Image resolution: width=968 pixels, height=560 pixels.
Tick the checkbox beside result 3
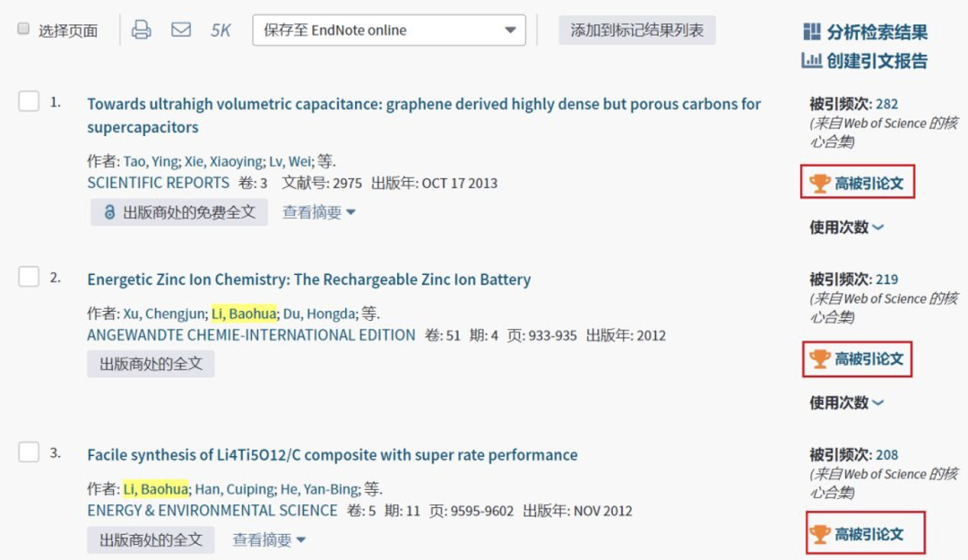point(29,452)
